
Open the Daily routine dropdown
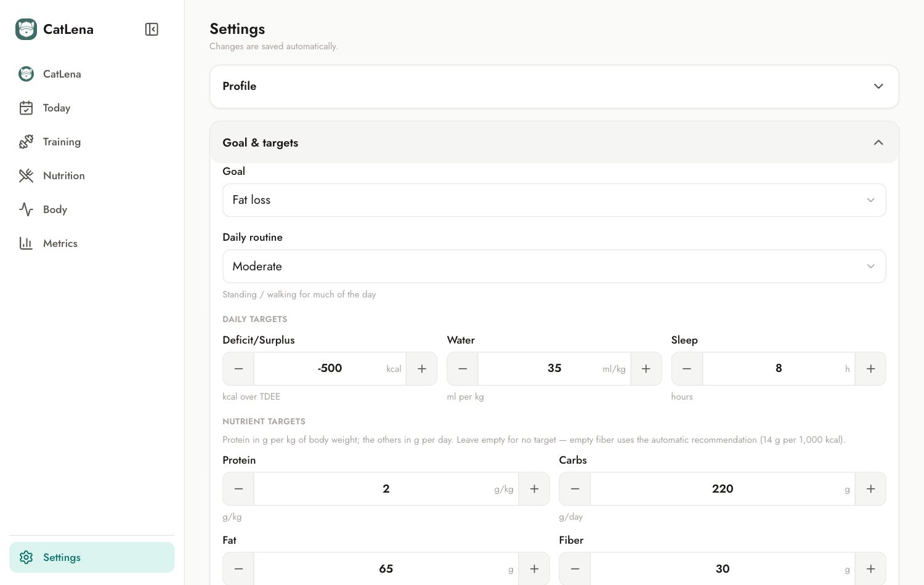pyautogui.click(x=554, y=266)
